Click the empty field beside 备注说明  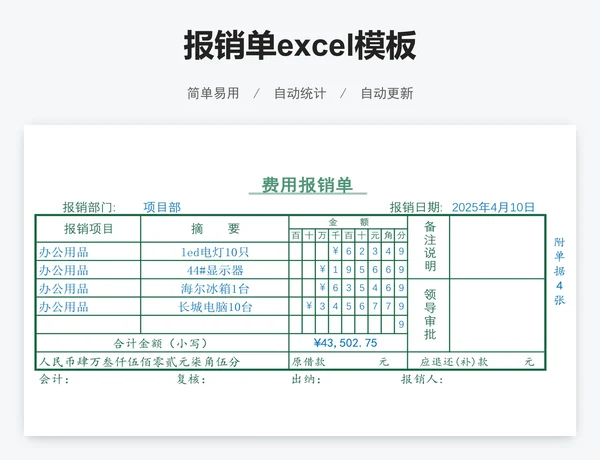click(497, 247)
